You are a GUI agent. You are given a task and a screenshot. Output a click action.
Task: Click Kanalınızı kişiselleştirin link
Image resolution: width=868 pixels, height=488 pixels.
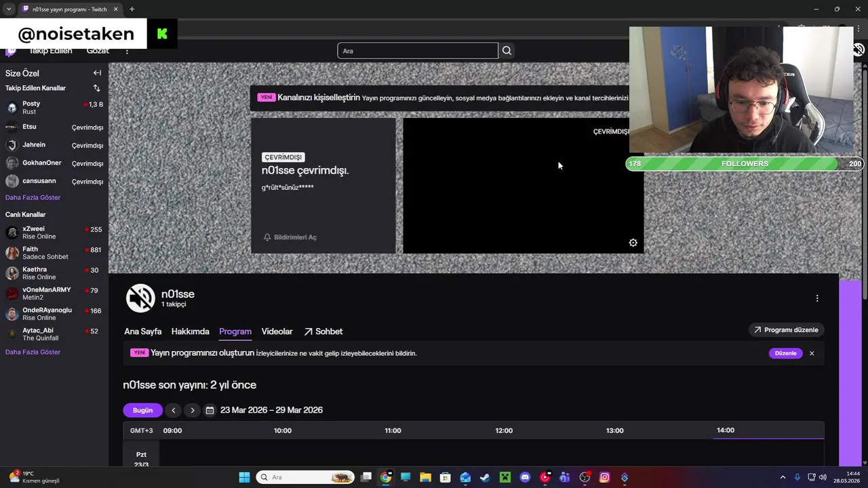[x=319, y=98]
